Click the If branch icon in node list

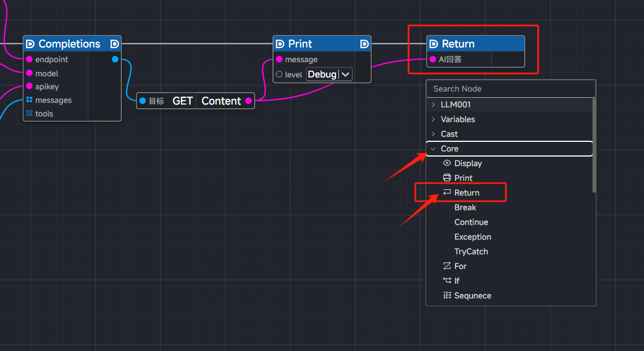[x=447, y=281]
